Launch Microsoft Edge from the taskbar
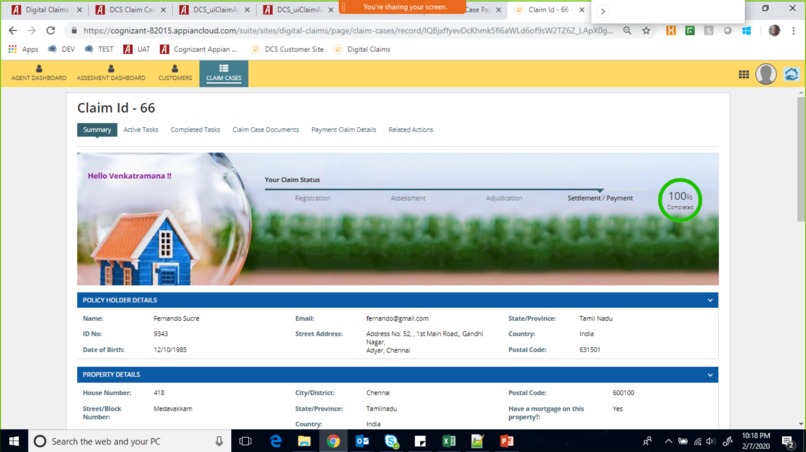806x452 pixels. pyautogui.click(x=276, y=441)
